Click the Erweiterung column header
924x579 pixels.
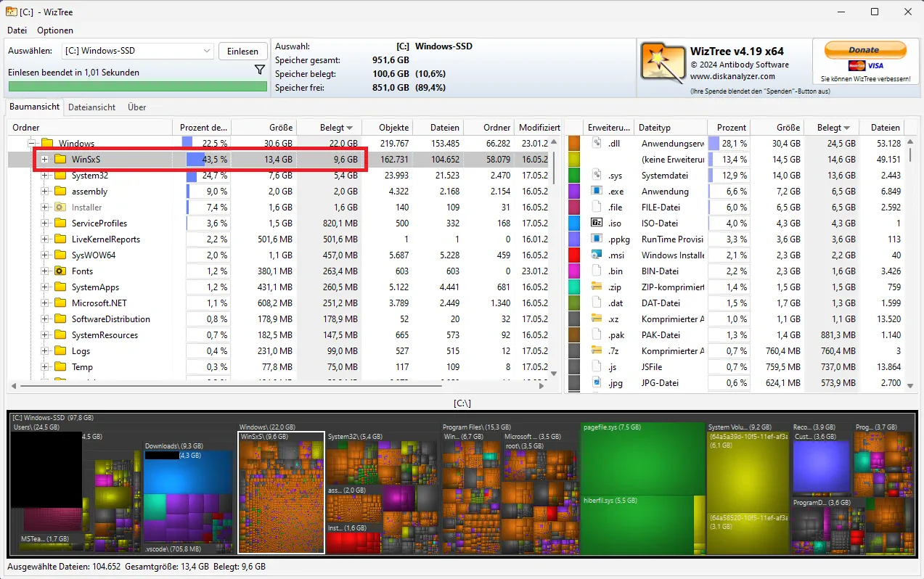(x=609, y=128)
